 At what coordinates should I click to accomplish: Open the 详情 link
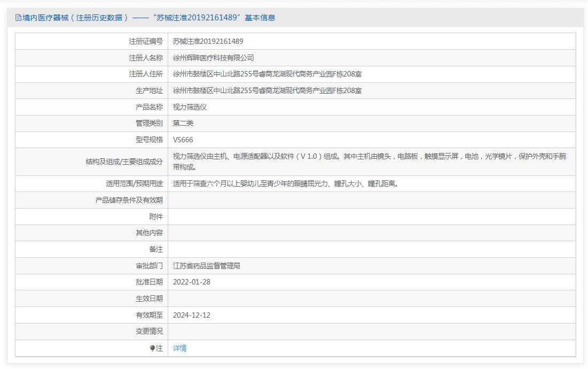180,348
